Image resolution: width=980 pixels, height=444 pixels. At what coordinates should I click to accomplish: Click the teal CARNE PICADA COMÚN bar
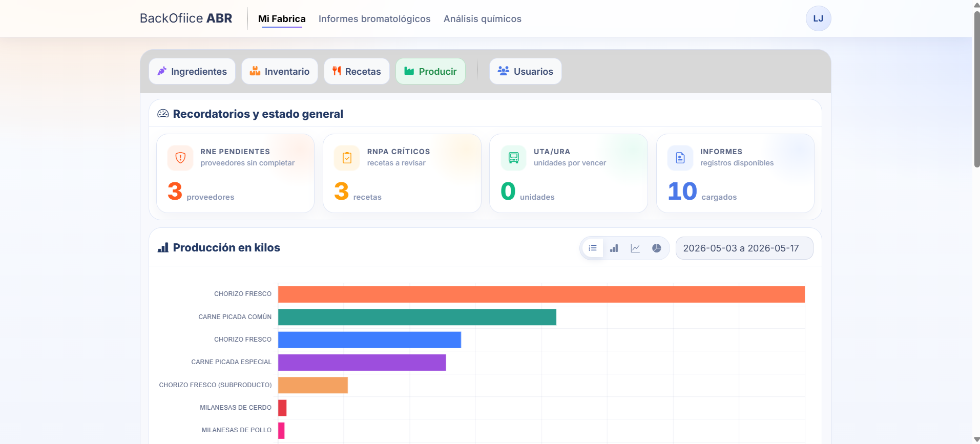click(417, 317)
